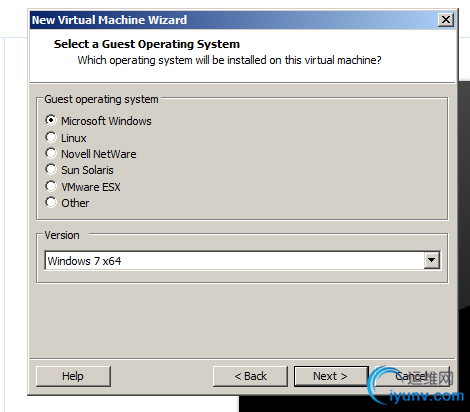Cancel the New Virtual Machine Wizard
This screenshot has width=470, height=412.
(412, 376)
